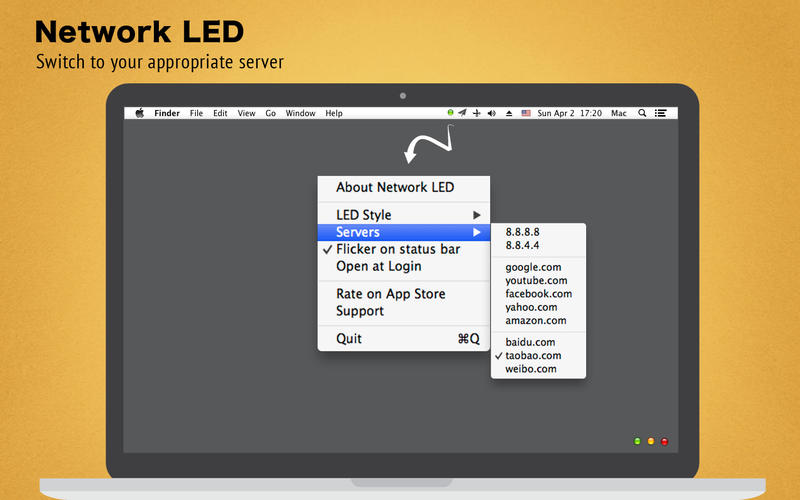The width and height of the screenshot is (800, 500).
Task: Open the Finder menu
Action: coord(167,113)
